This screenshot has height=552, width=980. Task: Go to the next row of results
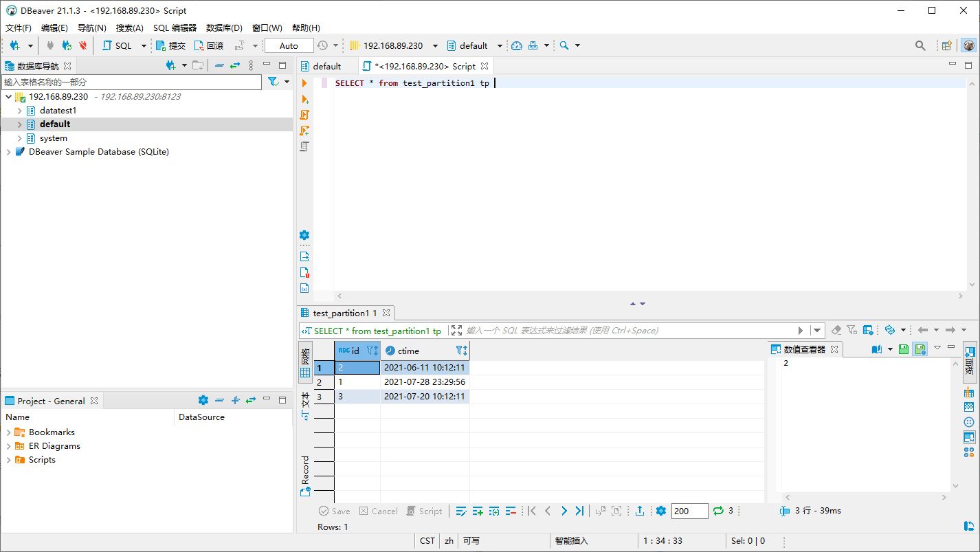click(x=564, y=511)
